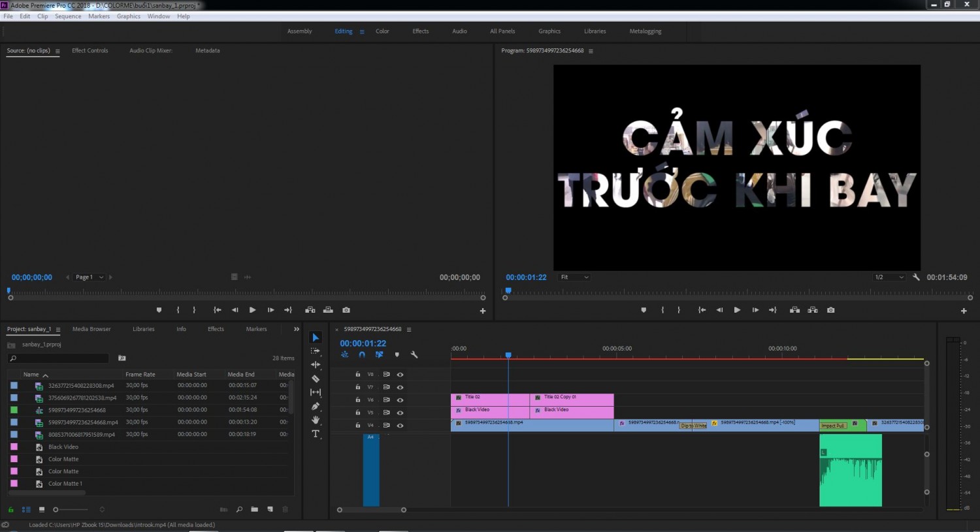Open Find icon at Project panel bottom
Viewport: 980px width, 532px height.
click(239, 509)
